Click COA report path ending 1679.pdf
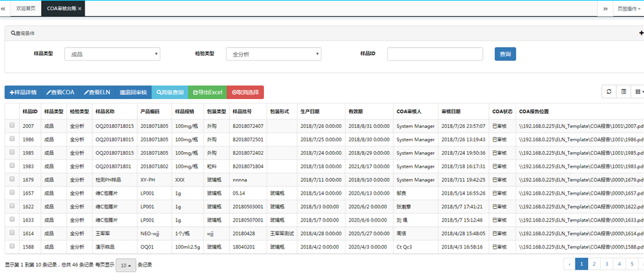644x275 pixels. [x=580, y=180]
